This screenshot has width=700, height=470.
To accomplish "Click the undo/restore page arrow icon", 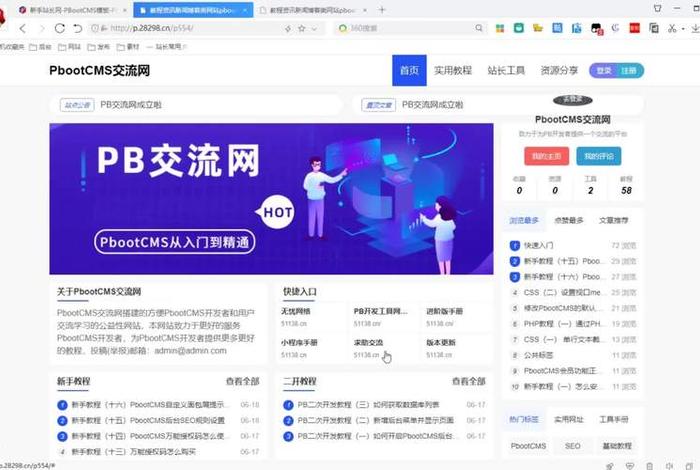I will point(78,29).
